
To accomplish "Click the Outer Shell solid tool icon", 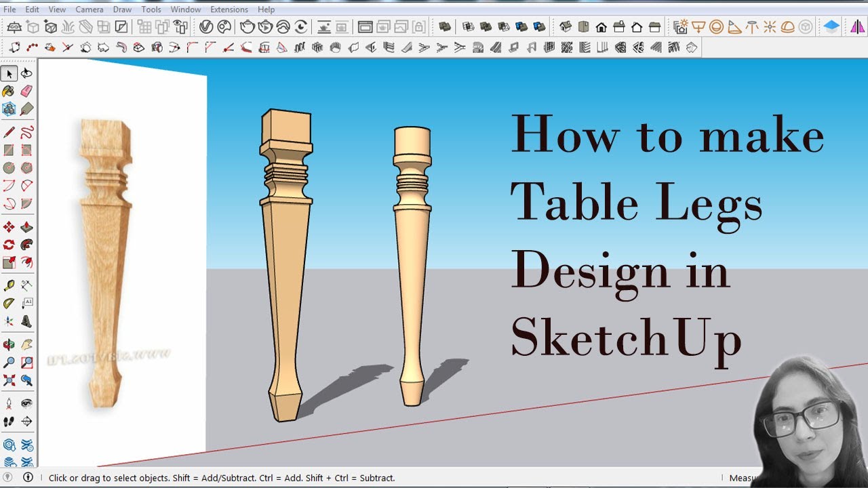I will coord(445,27).
